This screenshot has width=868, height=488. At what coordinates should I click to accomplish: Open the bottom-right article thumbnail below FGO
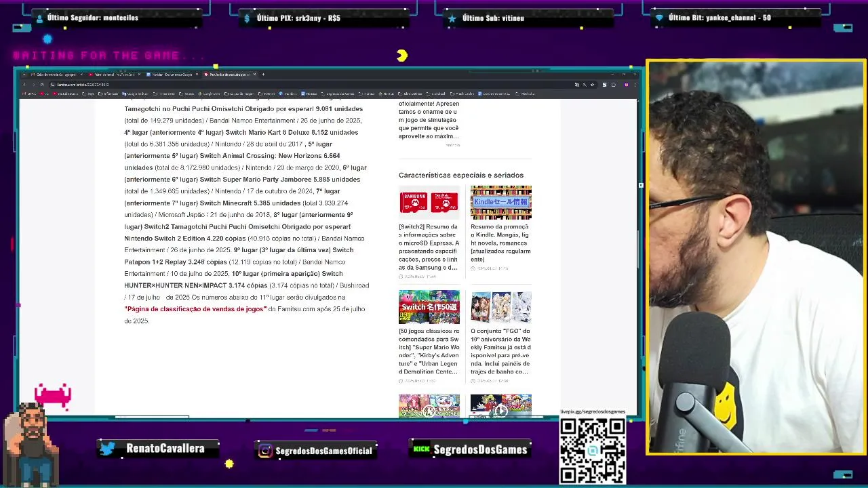pos(501,405)
